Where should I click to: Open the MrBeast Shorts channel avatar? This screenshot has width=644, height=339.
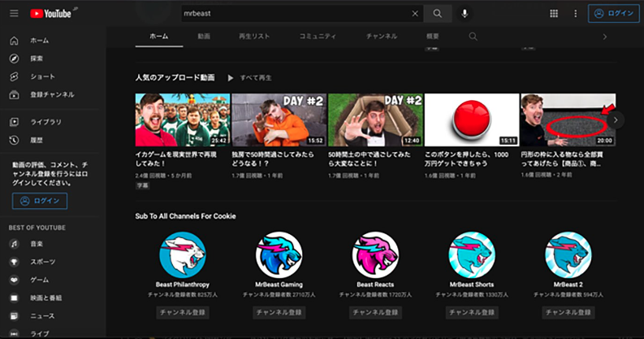point(472,254)
